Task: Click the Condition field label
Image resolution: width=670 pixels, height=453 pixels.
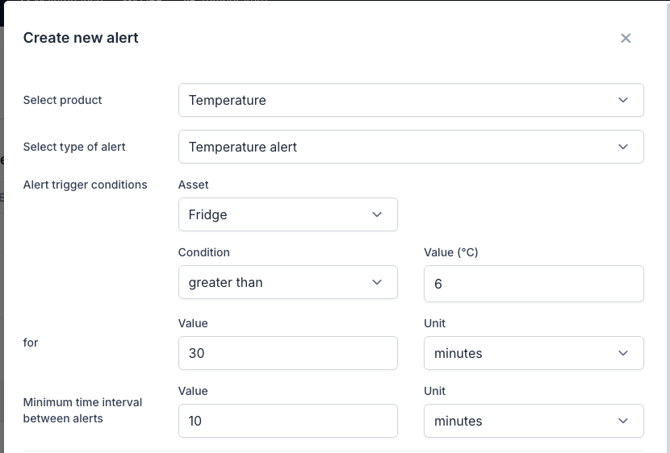Action: point(204,252)
